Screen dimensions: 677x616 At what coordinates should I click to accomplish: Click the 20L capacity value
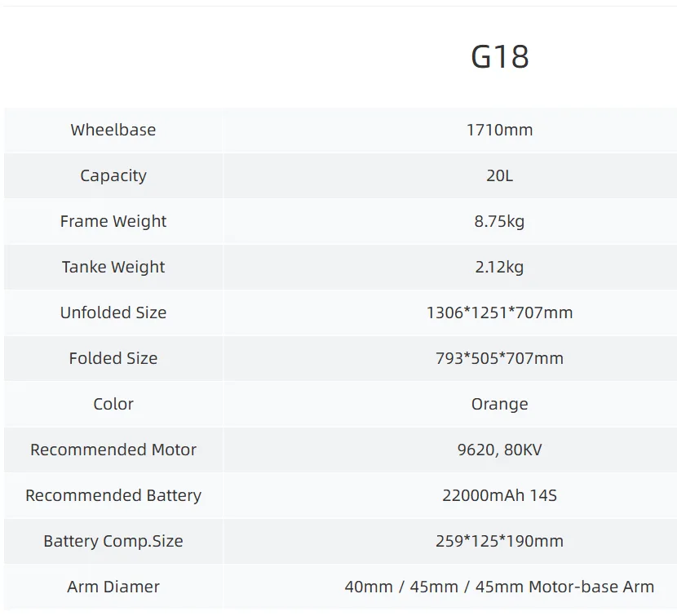pos(499,175)
